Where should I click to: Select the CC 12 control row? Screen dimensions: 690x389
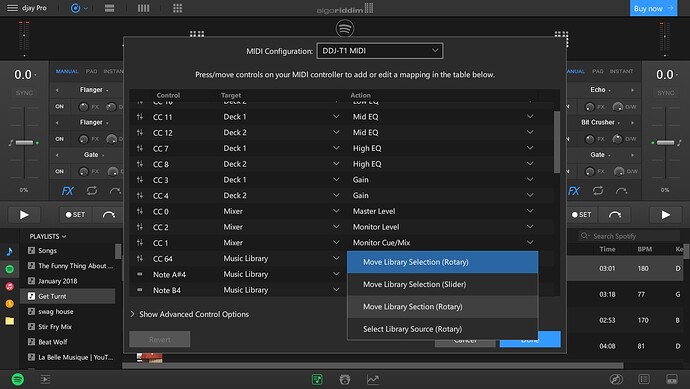[x=341, y=132]
